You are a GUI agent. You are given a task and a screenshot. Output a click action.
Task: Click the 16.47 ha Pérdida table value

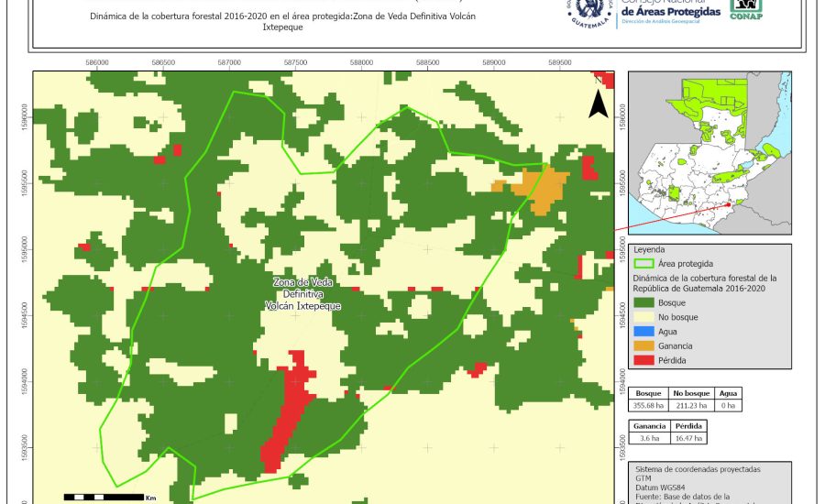[x=688, y=439]
